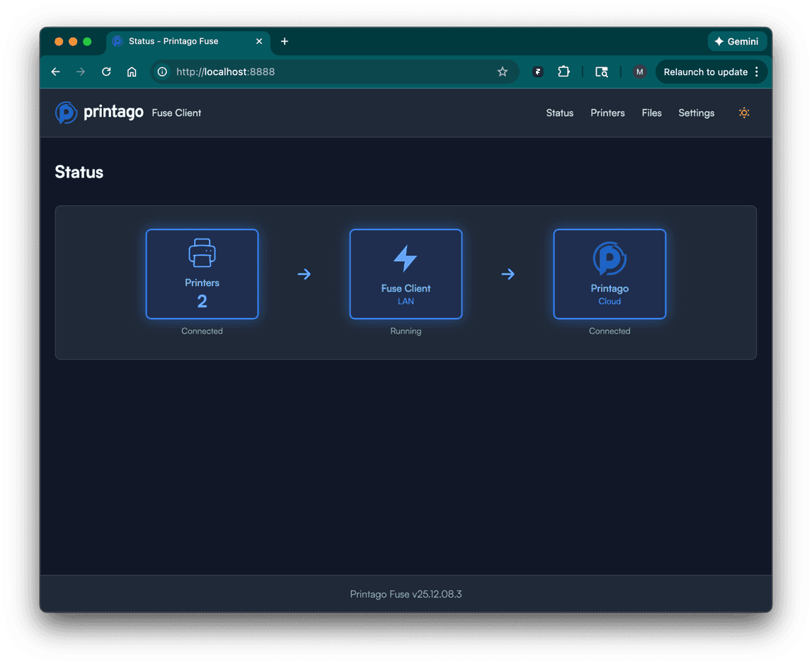The width and height of the screenshot is (812, 665).
Task: Close the Status - Printago Fuse tab
Action: click(x=259, y=42)
